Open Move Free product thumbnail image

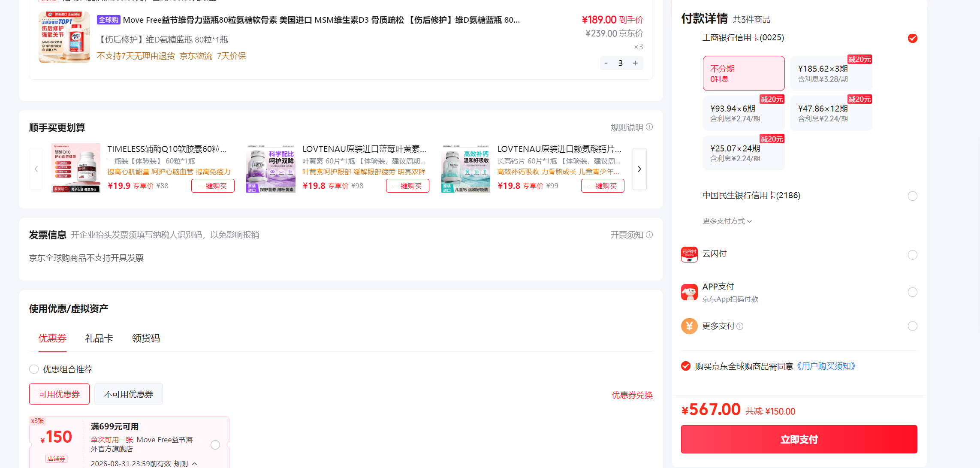64,37
